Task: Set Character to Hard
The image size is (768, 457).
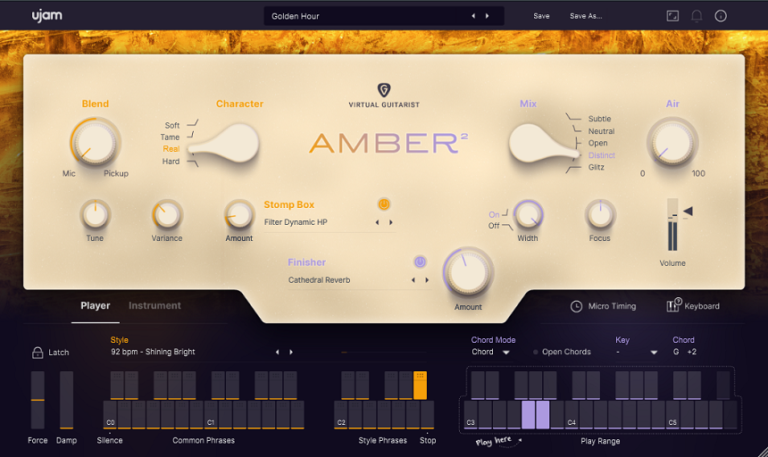Action: tap(170, 161)
